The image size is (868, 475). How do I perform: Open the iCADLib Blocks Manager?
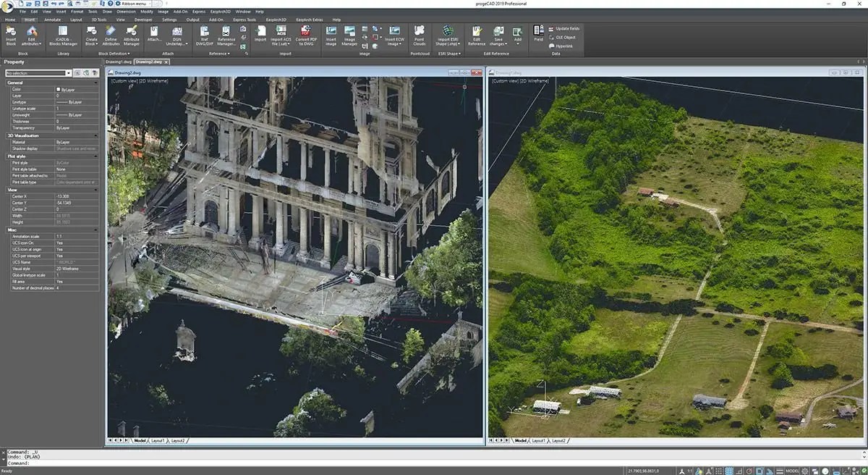point(64,35)
